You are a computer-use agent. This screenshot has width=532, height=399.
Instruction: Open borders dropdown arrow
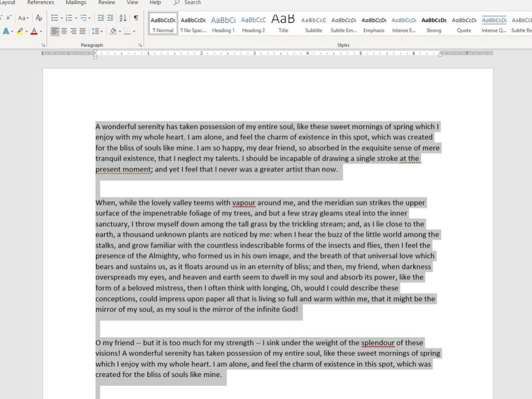134,31
